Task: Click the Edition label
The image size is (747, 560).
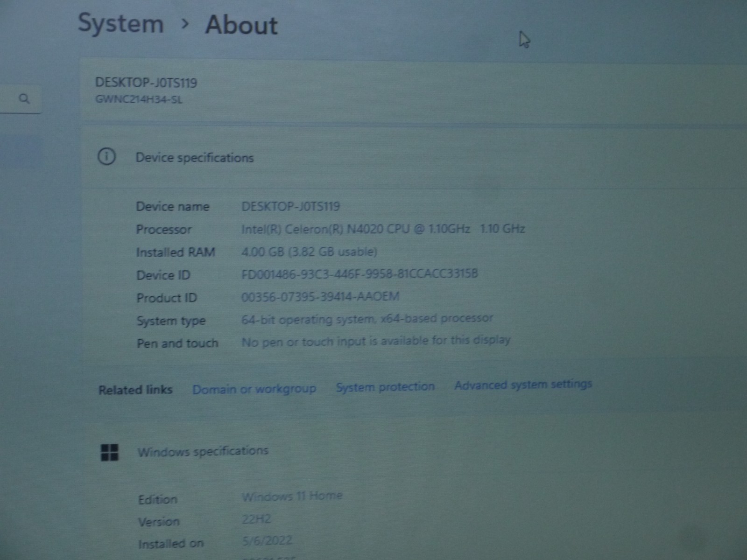Action: (x=158, y=499)
